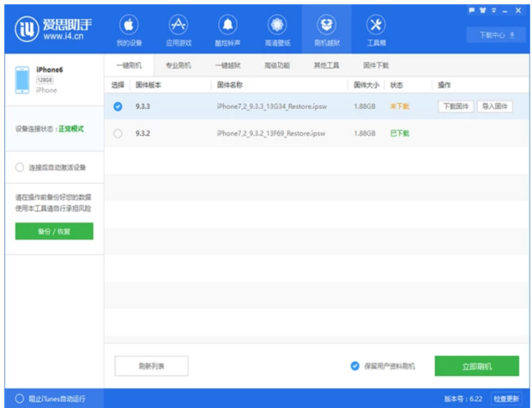
Task: Open 工具箱 toolbox wrench icon
Action: pos(376,25)
